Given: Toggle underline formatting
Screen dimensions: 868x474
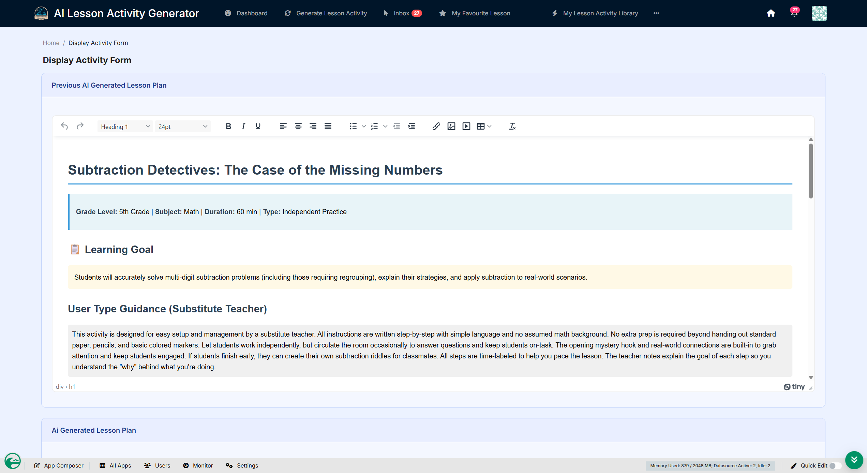Looking at the screenshot, I should [258, 127].
